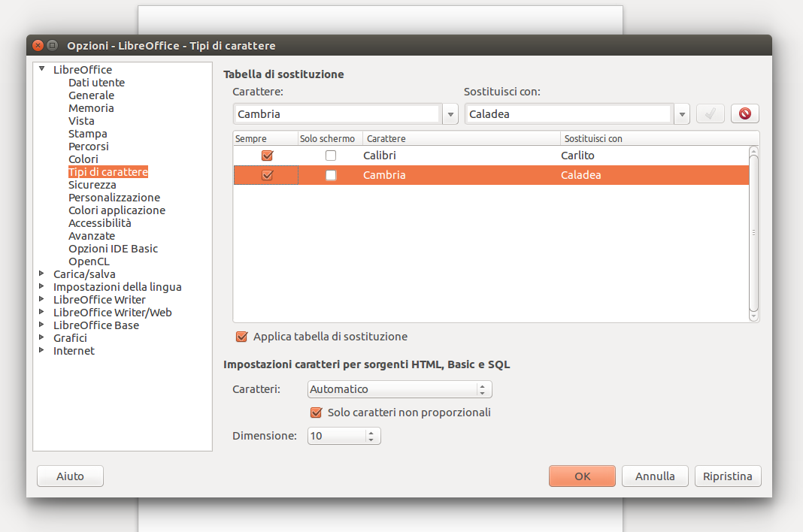
Task: Click the Sostituisci con column header
Action: pos(659,139)
